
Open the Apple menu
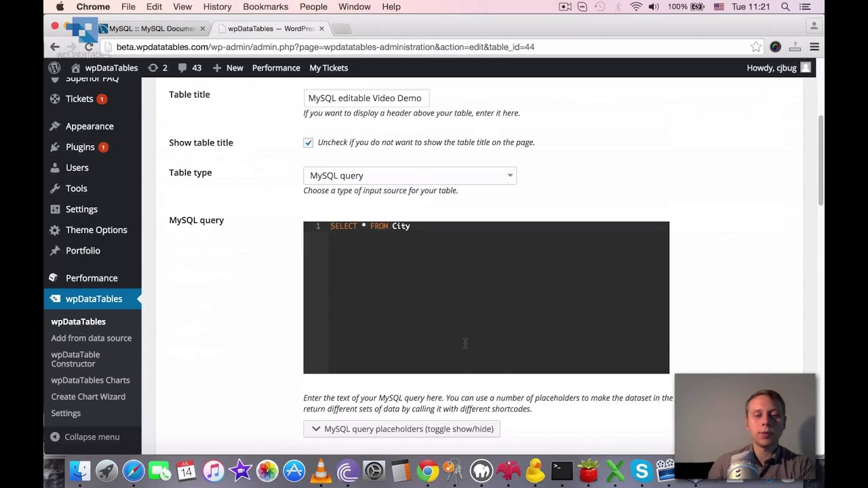(60, 7)
